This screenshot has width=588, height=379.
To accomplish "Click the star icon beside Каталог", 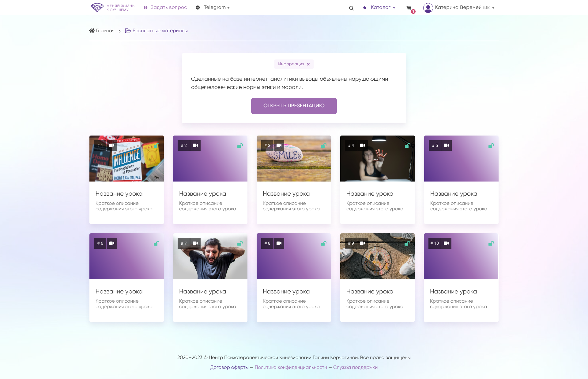I will pos(364,8).
